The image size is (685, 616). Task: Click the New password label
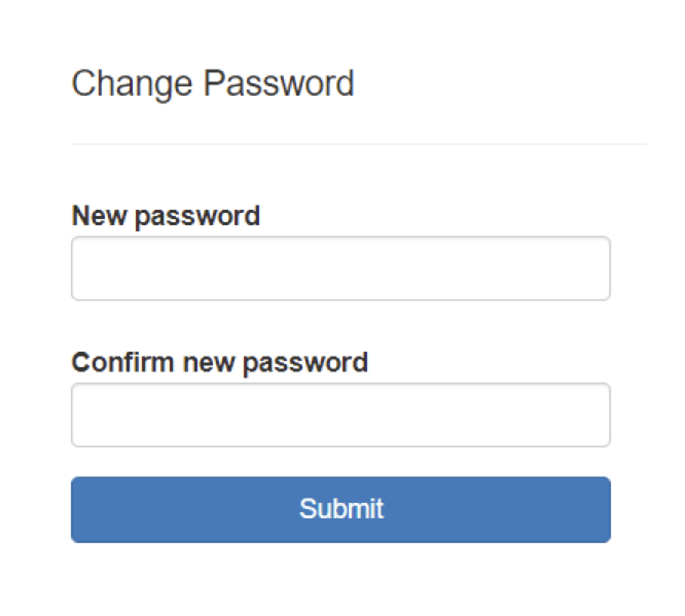click(x=166, y=215)
